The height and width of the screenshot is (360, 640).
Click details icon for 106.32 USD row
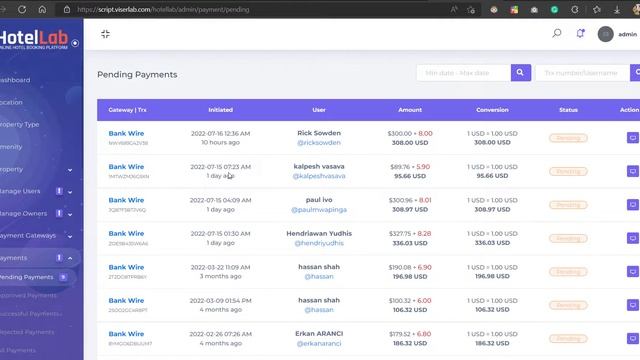[633, 305]
